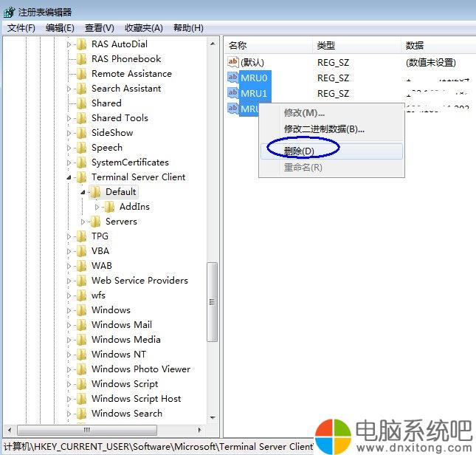
Task: Click the Registry Editor title bar icon
Action: [x=9, y=13]
